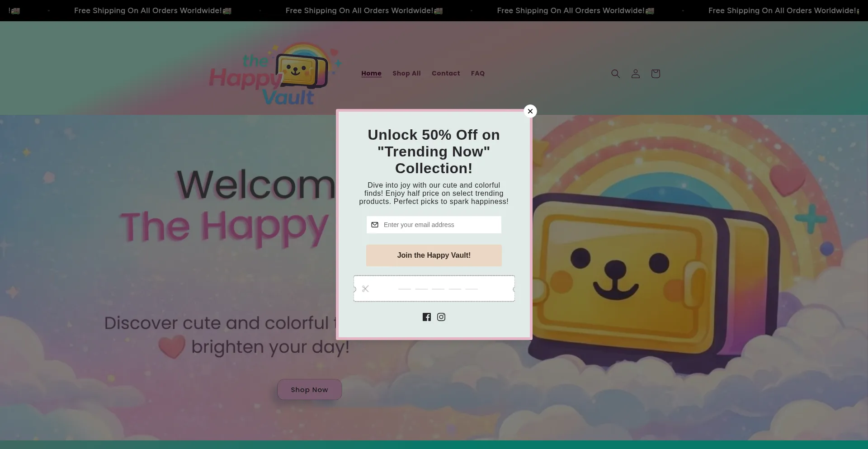Click the Shop Now button

(309, 389)
